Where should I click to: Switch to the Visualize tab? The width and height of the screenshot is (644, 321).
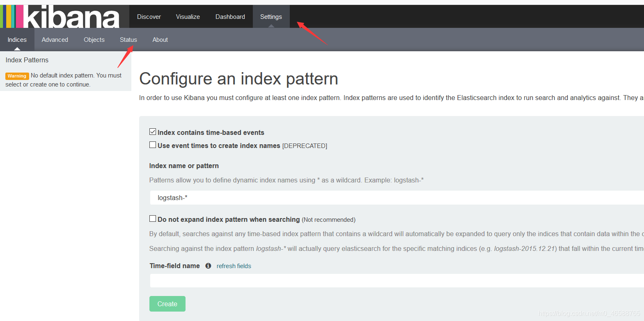coord(188,16)
